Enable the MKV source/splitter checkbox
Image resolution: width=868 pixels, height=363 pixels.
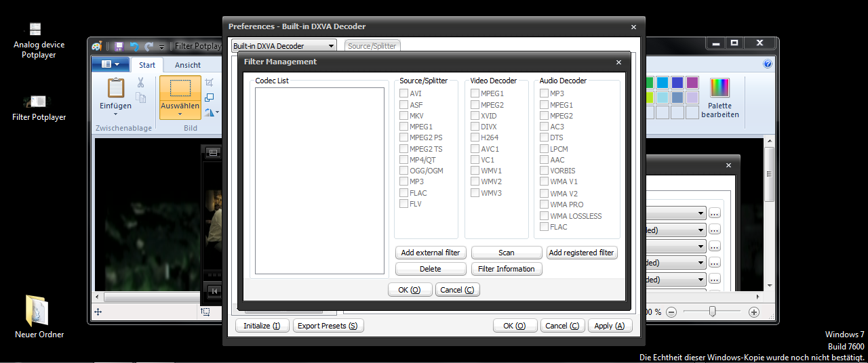403,116
